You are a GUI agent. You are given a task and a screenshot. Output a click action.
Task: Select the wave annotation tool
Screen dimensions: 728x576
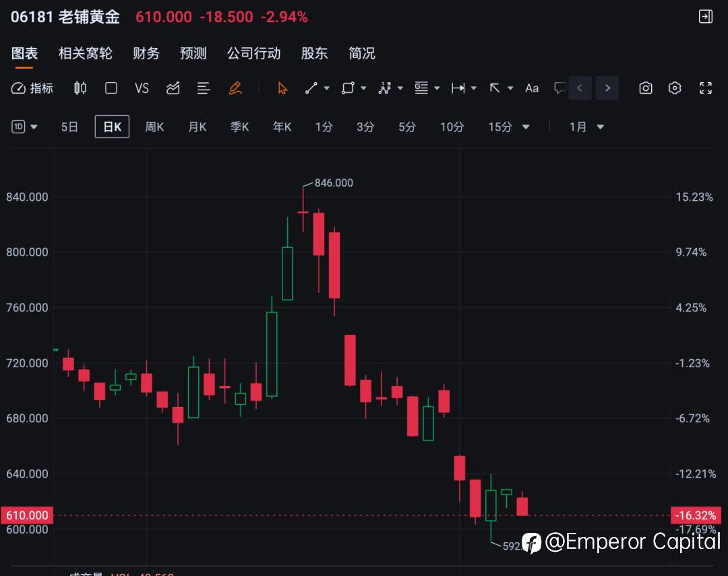pos(385,88)
